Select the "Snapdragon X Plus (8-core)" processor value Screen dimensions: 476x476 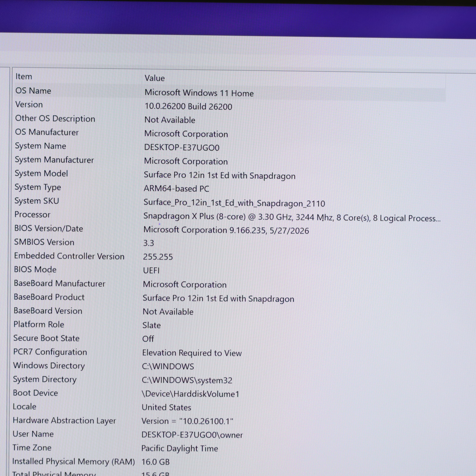[x=292, y=217]
